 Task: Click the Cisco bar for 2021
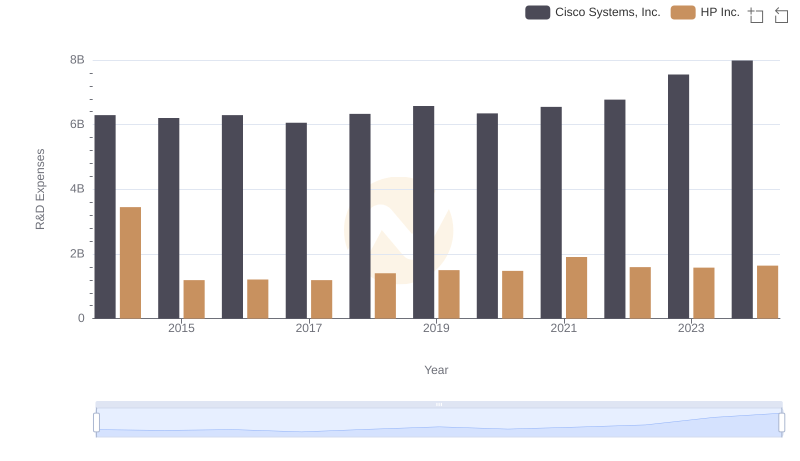click(551, 213)
